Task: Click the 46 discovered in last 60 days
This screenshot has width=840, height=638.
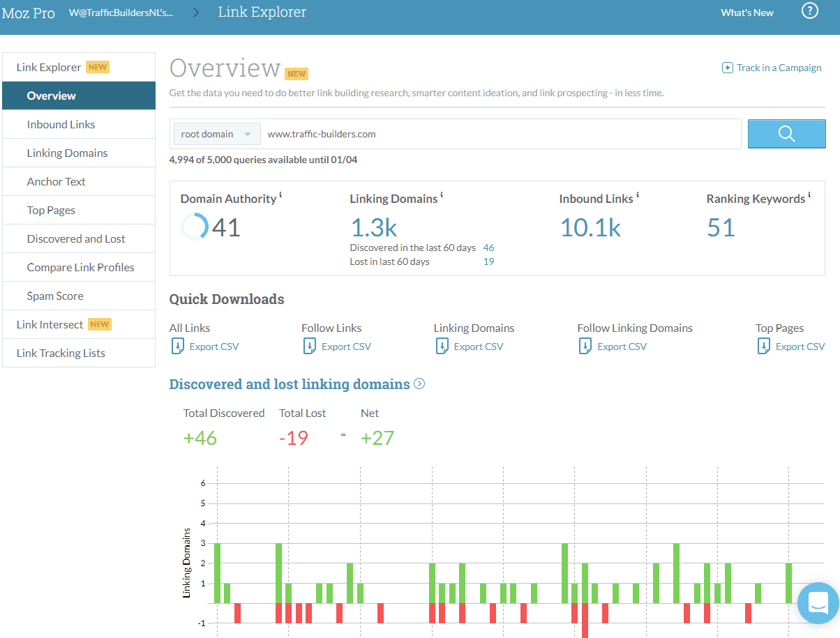Action: [x=488, y=248]
